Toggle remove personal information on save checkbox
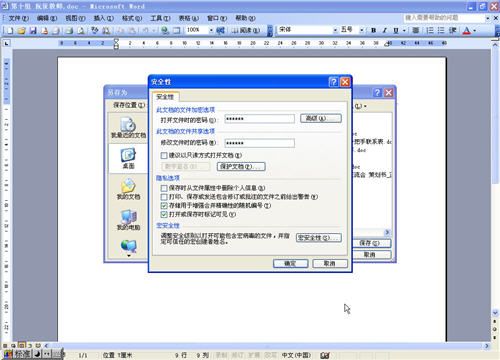Screen dimensions: 500x360 [164, 188]
